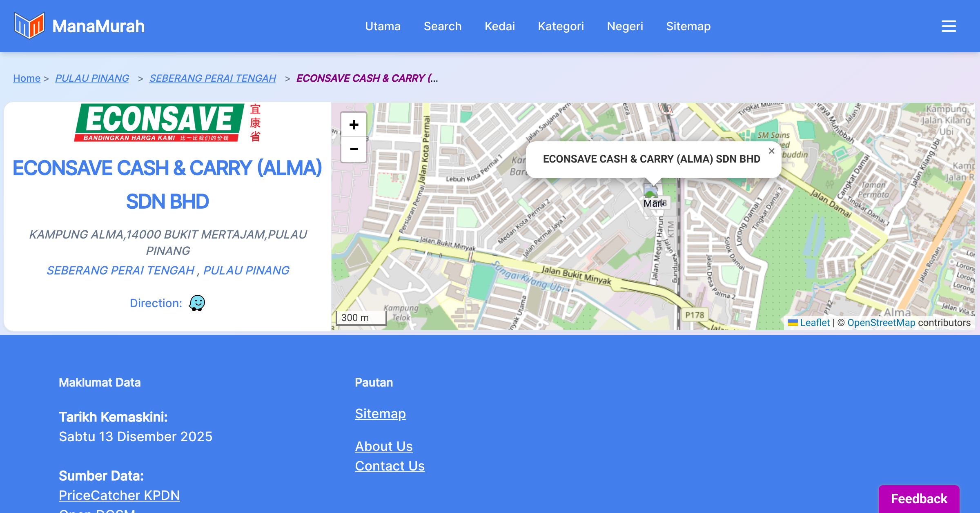Screen dimensions: 980x513
Task: Close the map popup
Action: pos(771,151)
